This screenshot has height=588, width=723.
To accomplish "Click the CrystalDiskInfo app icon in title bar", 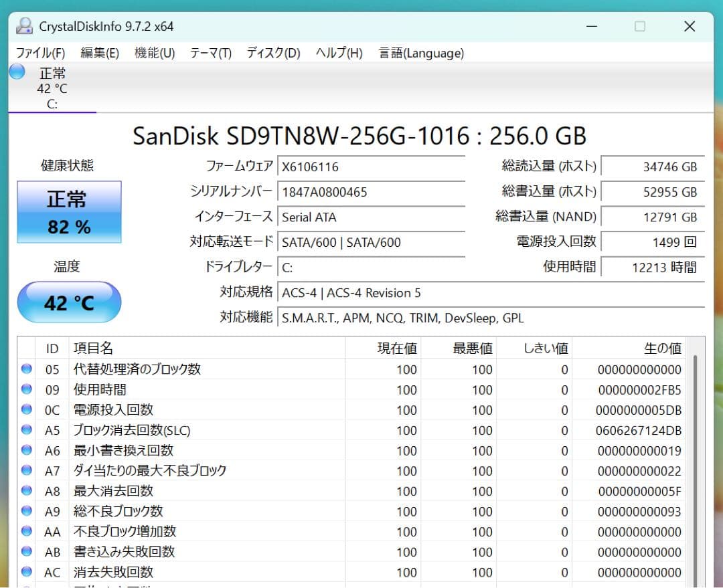I will pyautogui.click(x=24, y=26).
